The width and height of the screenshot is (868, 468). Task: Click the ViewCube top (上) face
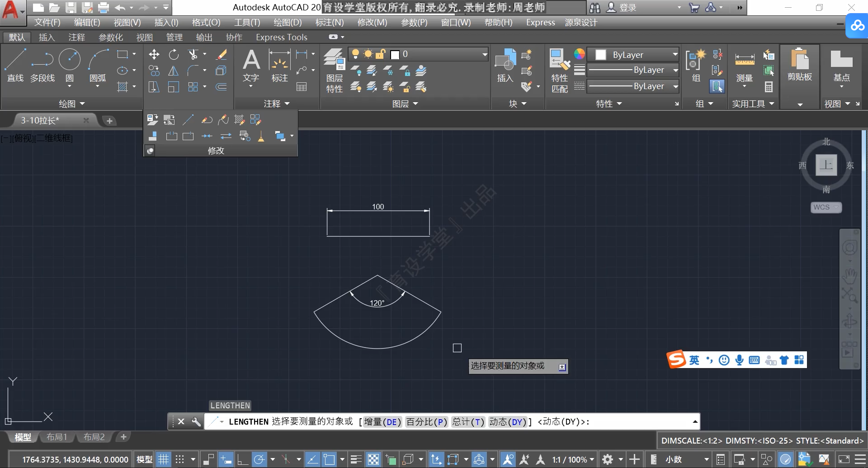tap(826, 165)
